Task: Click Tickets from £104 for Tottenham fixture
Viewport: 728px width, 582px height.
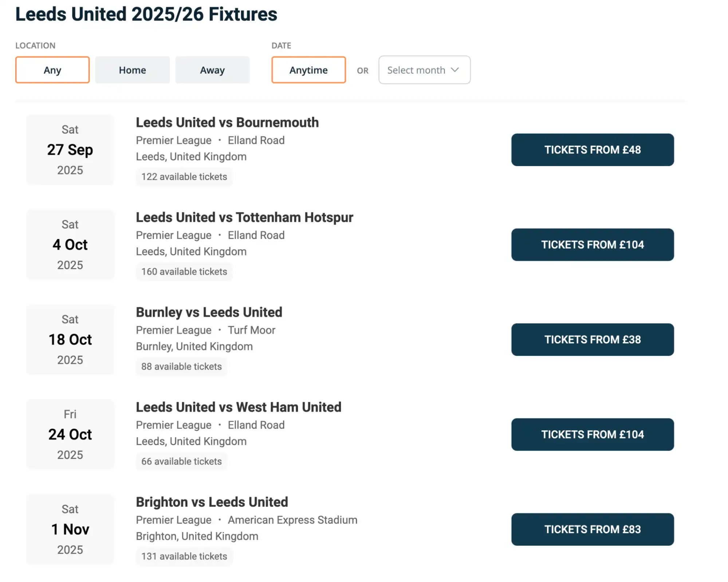Action: 592,245
